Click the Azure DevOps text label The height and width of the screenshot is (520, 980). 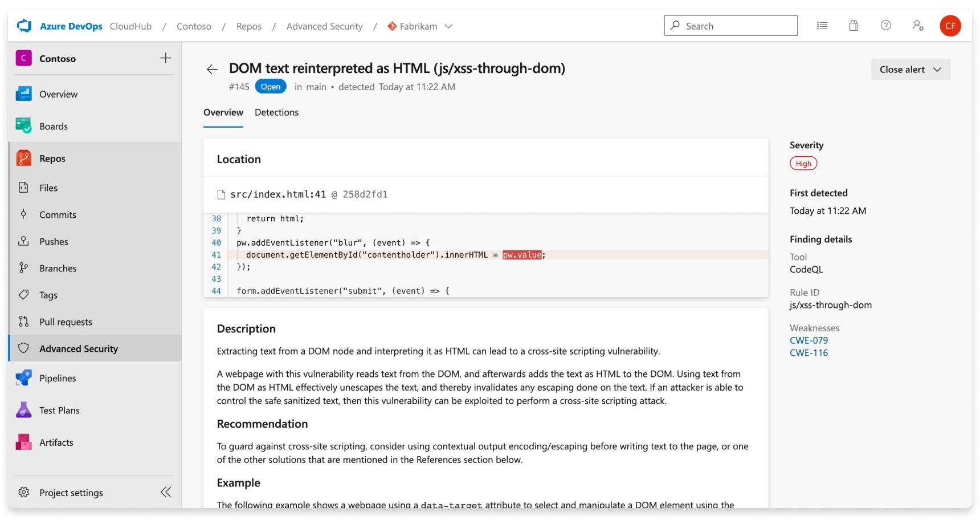pyautogui.click(x=71, y=26)
